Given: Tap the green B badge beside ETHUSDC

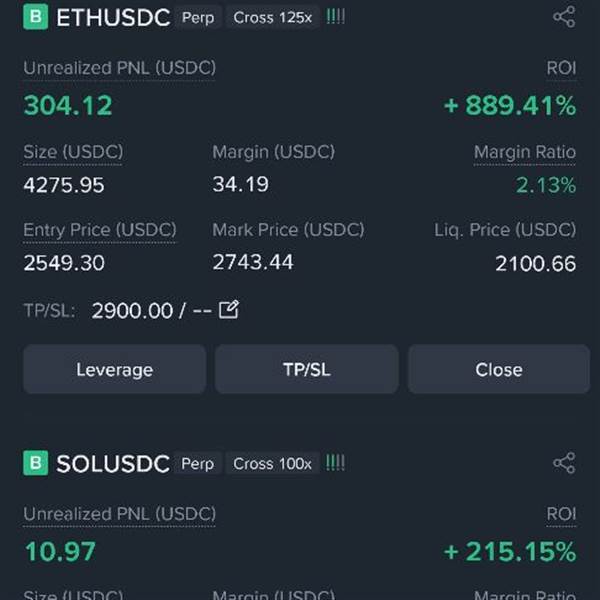Looking at the screenshot, I should coord(36,17).
